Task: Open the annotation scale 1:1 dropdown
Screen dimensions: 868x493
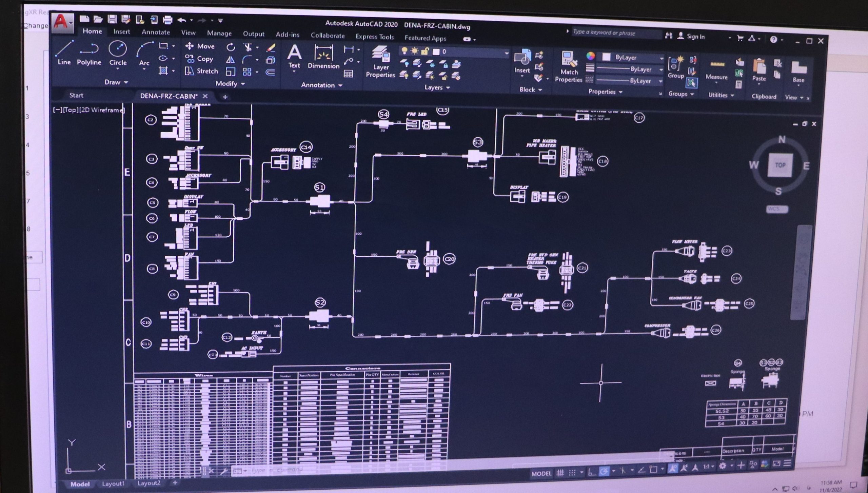Action: (708, 467)
